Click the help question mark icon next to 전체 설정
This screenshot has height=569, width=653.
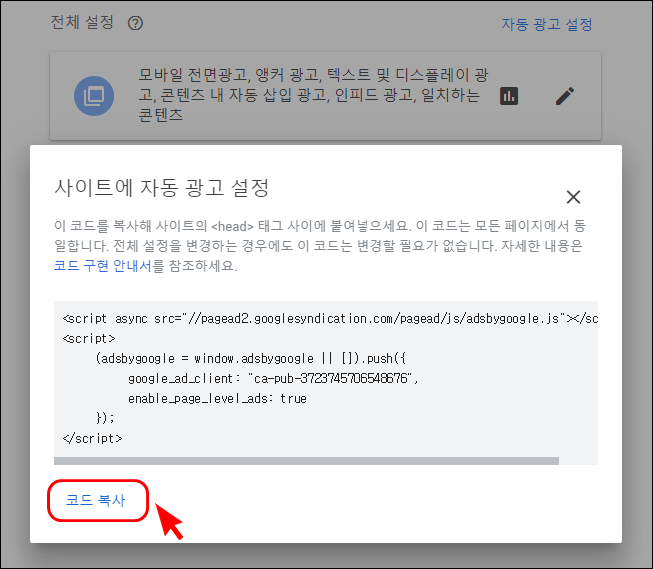(135, 23)
